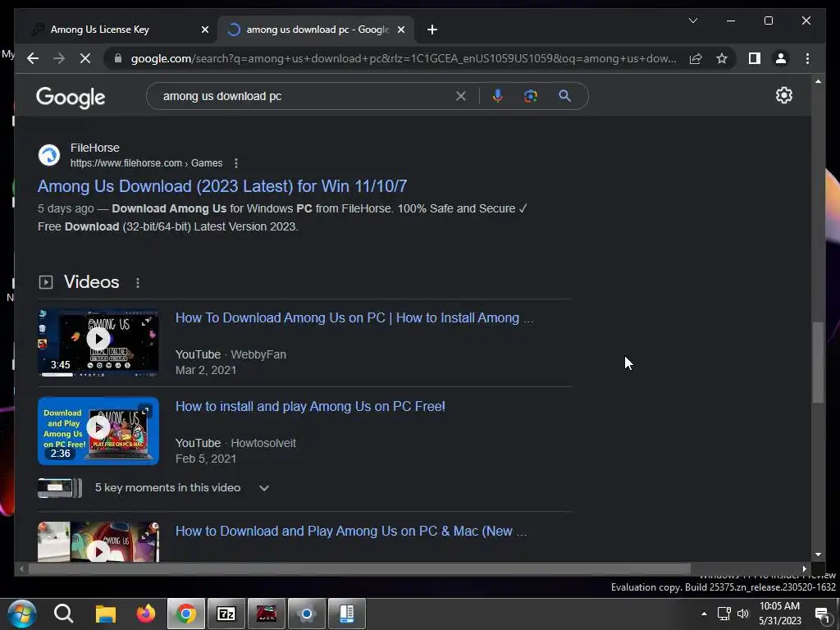Open site info via the address bar lock icon

(x=118, y=58)
